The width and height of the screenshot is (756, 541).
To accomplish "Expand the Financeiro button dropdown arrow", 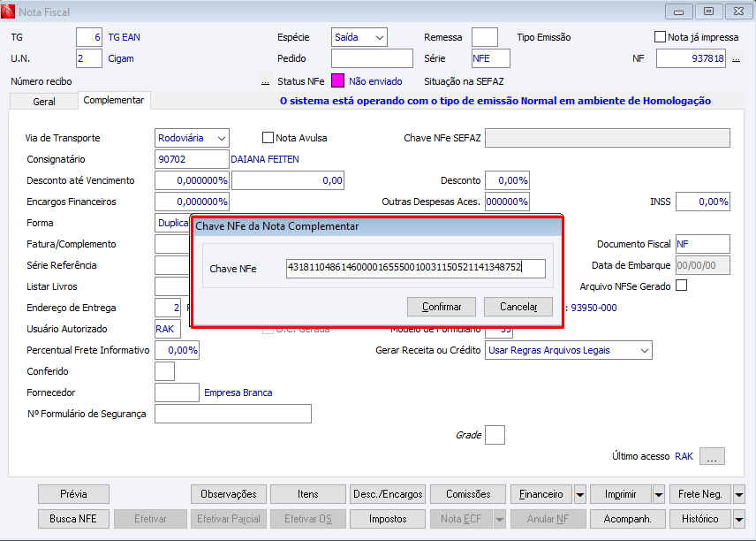I will point(580,494).
